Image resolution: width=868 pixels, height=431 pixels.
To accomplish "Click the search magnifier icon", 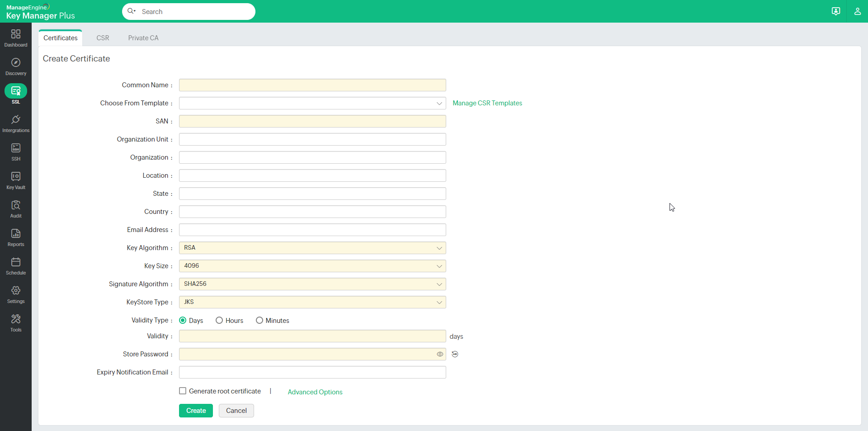I will (132, 11).
